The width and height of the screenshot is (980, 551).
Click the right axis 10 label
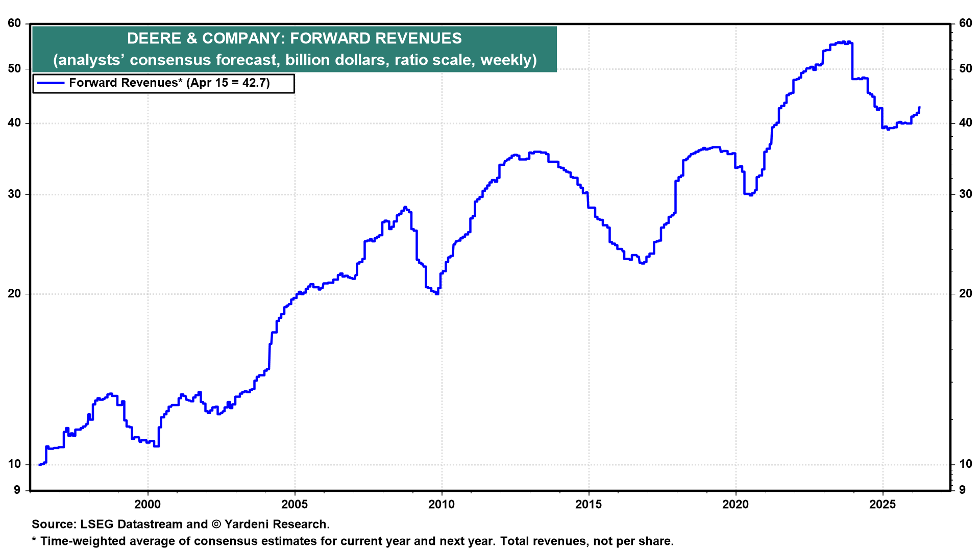tap(966, 464)
